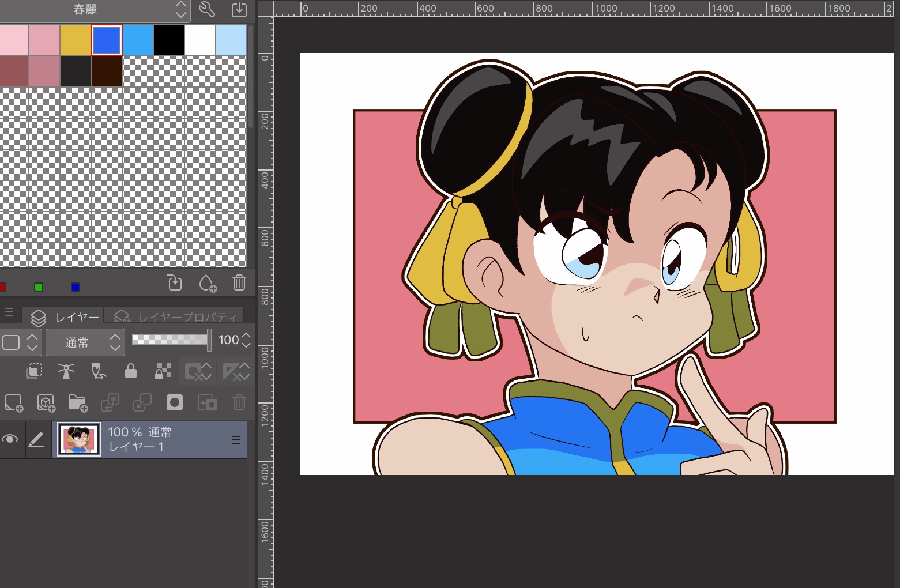The height and width of the screenshot is (588, 900).
Task: Open the mask enable dropdown
Action: [x=199, y=371]
